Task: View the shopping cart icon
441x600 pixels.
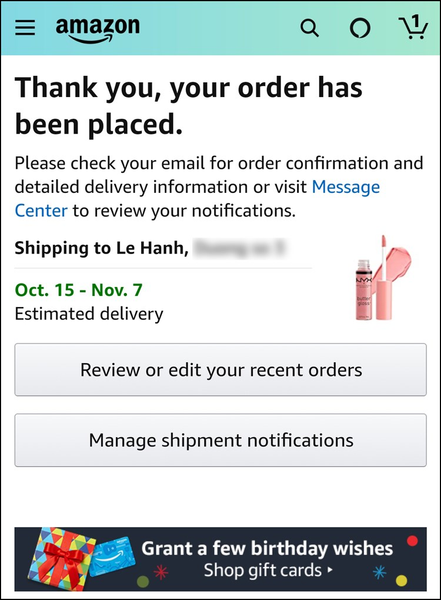Action: point(413,28)
